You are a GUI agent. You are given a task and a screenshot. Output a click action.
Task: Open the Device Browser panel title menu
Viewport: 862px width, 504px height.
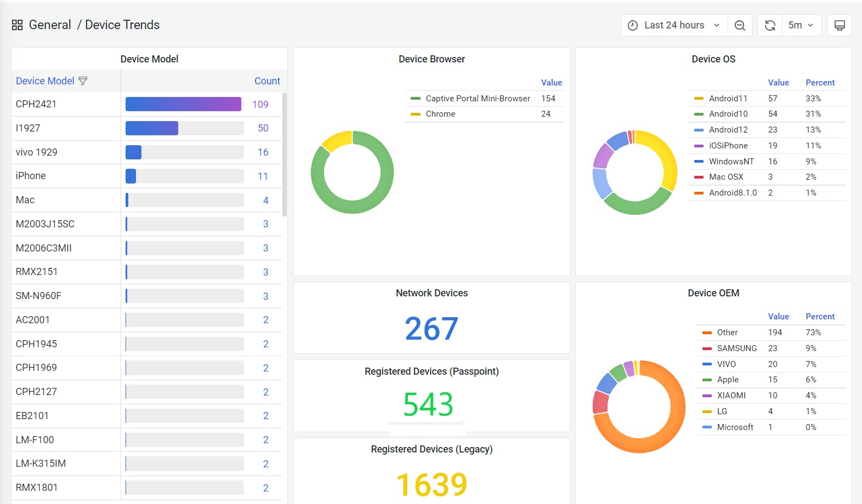pyautogui.click(x=432, y=59)
